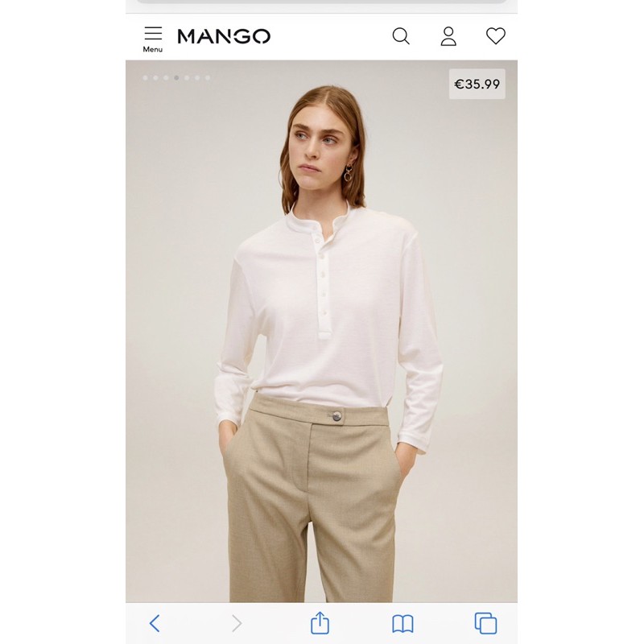Show open tabs with the tabs icon
The height and width of the screenshot is (644, 644).
[485, 623]
